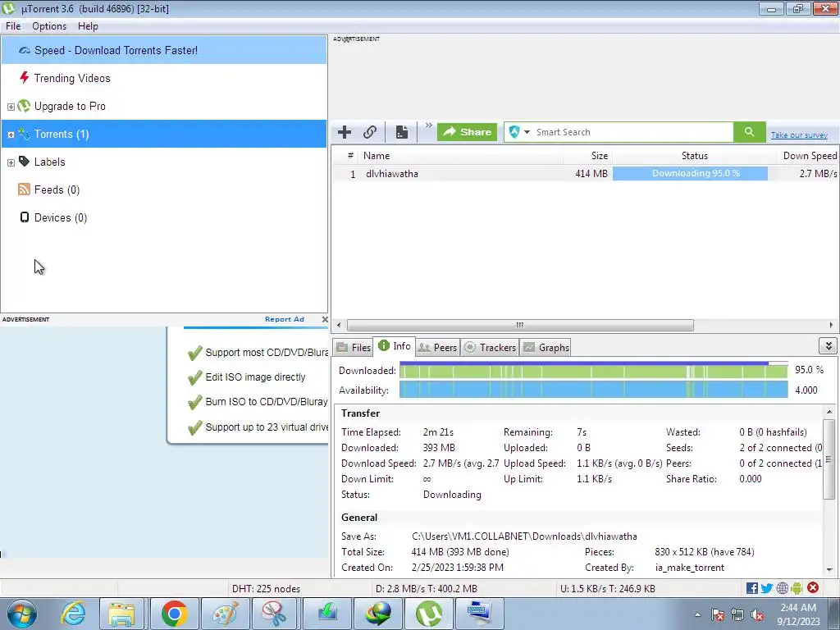
Task: Launch Internet Explorer from taskbar
Action: 73,614
